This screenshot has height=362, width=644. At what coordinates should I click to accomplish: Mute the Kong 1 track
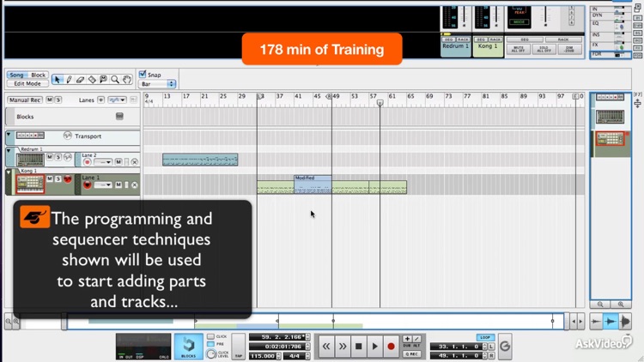point(50,178)
